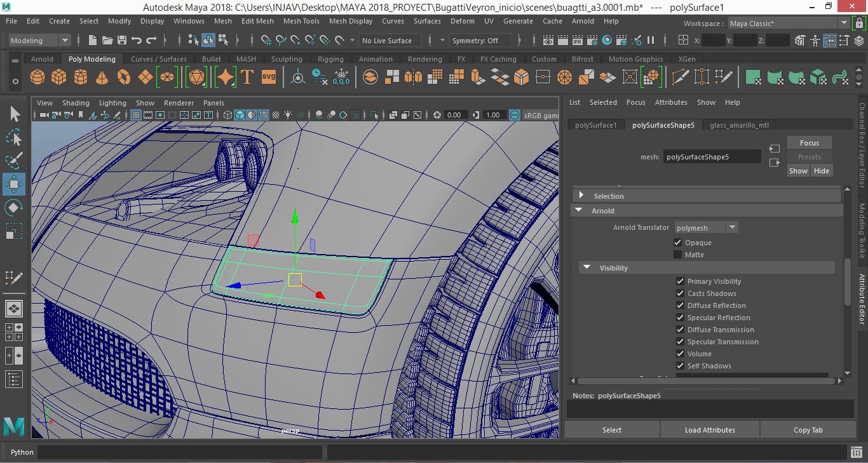
Task: Click the Load Attributes button
Action: (x=710, y=430)
